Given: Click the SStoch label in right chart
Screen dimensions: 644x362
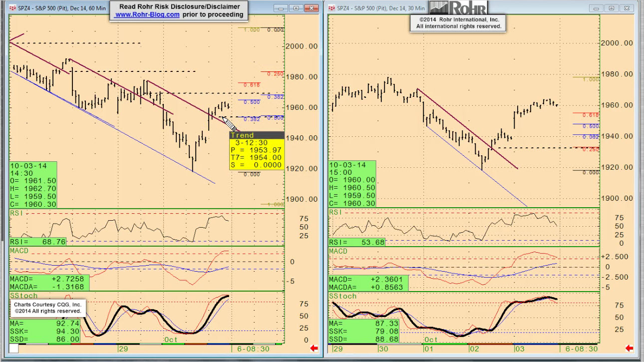Looking at the screenshot, I should pos(343,296).
